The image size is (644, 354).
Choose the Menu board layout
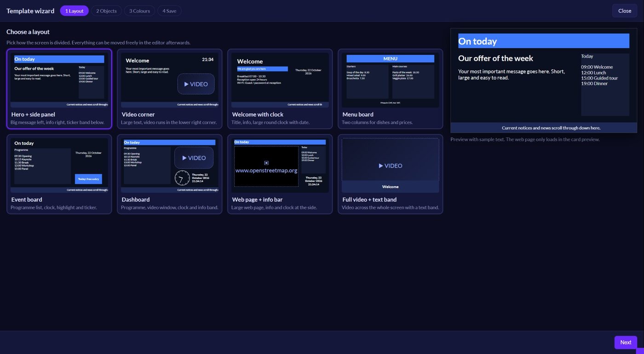pyautogui.click(x=391, y=89)
